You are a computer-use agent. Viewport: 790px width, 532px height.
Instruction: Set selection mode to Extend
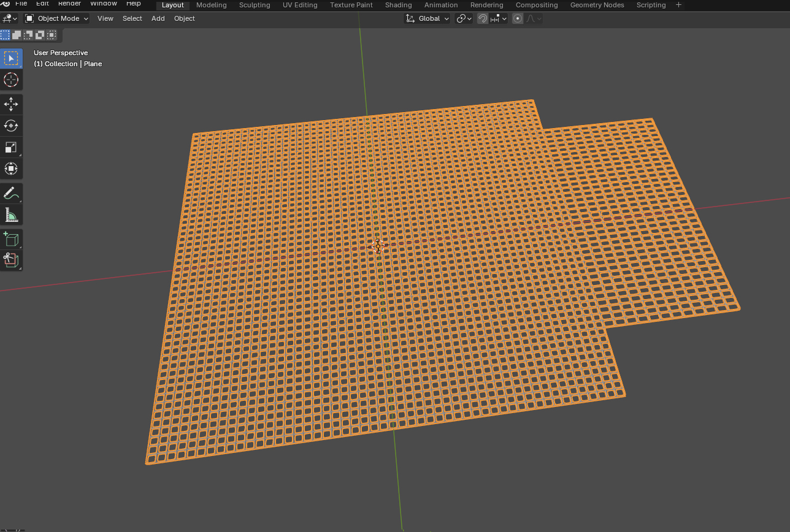pos(17,35)
